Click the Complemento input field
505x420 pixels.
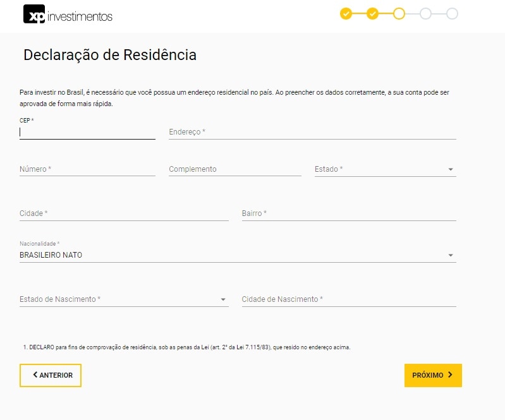click(234, 169)
